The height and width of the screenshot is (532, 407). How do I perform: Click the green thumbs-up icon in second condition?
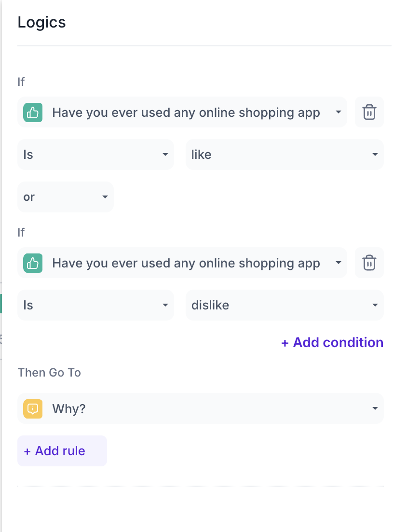click(x=33, y=263)
